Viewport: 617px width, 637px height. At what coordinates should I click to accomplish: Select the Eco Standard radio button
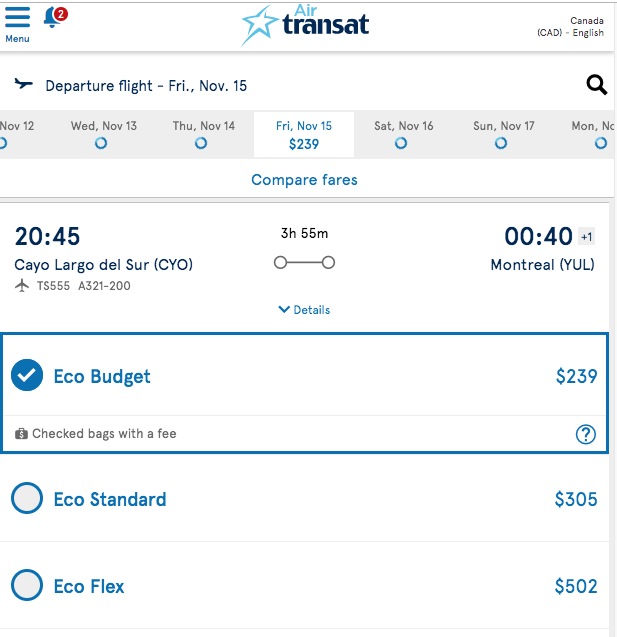pyautogui.click(x=27, y=498)
